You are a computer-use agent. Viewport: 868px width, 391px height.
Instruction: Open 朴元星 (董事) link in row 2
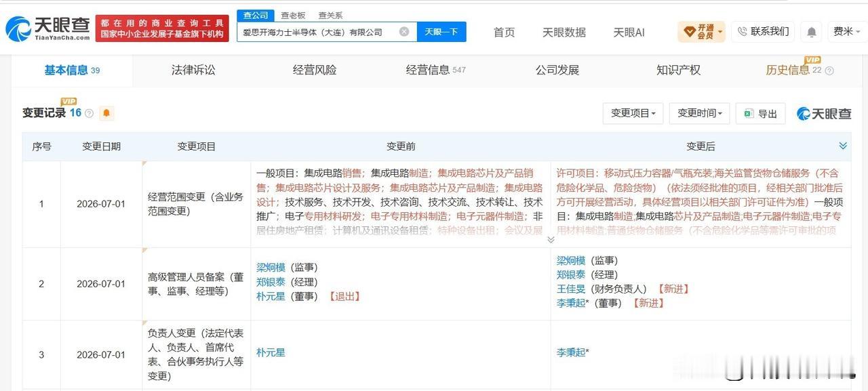click(x=271, y=296)
